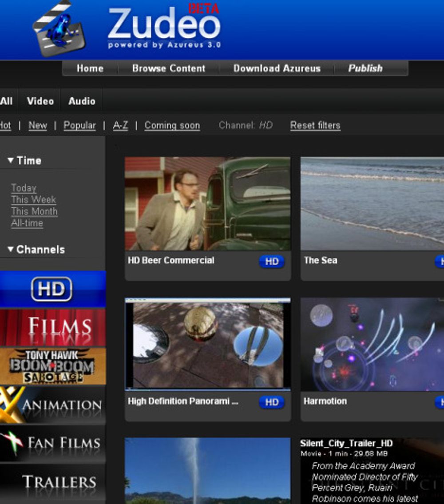Filter by Today
Image resolution: width=444 pixels, height=504 pixels.
tap(24, 188)
